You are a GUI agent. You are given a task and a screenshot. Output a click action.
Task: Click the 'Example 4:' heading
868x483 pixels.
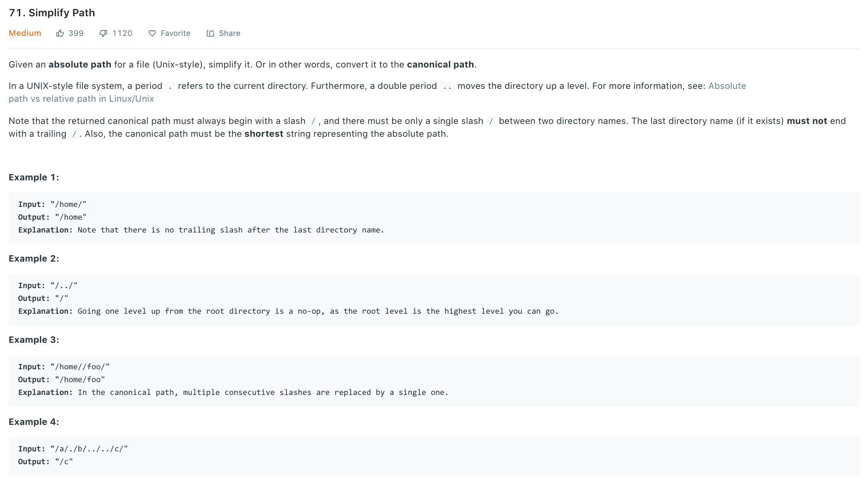(34, 422)
